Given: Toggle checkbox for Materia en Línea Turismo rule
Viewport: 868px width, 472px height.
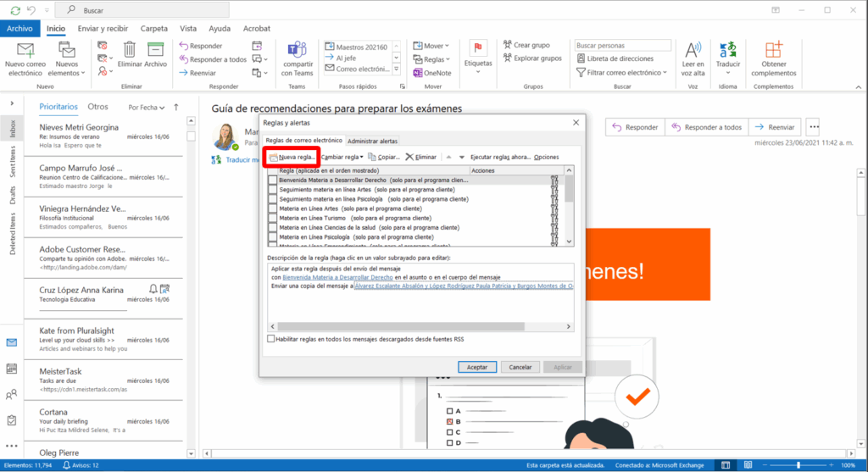Looking at the screenshot, I should pyautogui.click(x=272, y=218).
